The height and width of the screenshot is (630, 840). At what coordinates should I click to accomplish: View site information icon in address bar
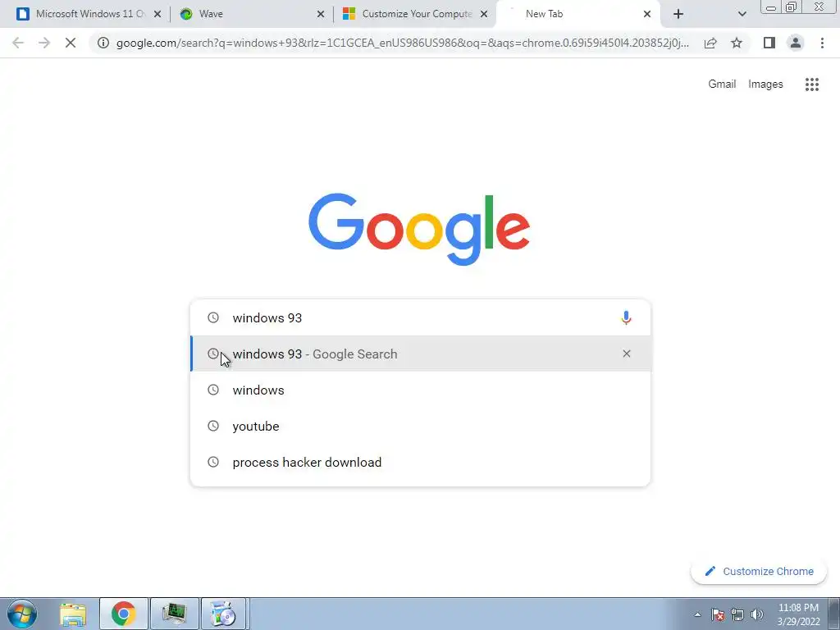(103, 43)
